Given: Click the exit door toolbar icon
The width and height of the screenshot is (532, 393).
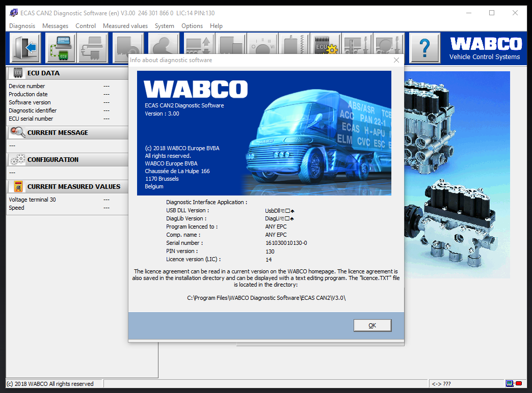Looking at the screenshot, I should tap(25, 47).
